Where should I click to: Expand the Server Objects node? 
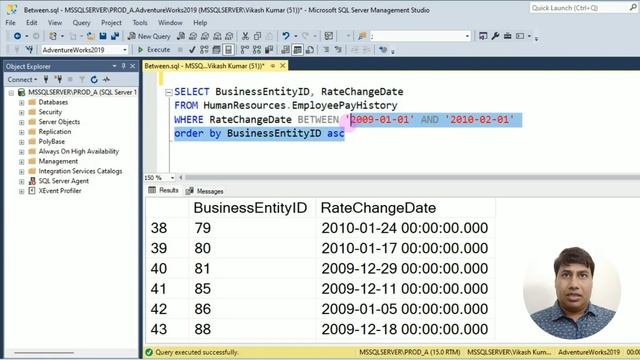click(x=22, y=122)
